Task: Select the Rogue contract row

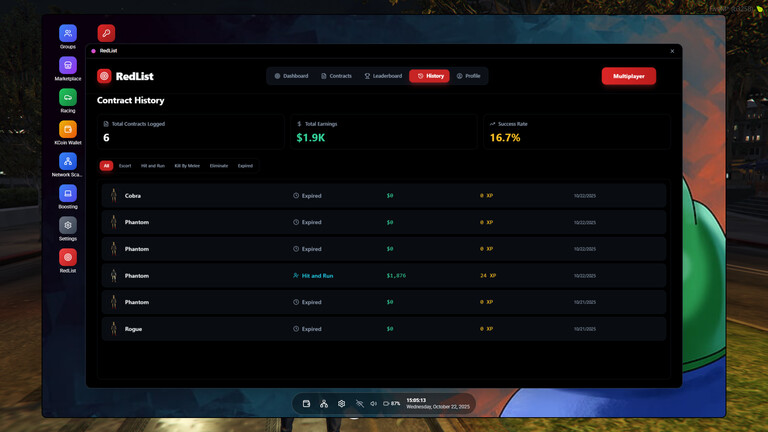Action: 384,329
